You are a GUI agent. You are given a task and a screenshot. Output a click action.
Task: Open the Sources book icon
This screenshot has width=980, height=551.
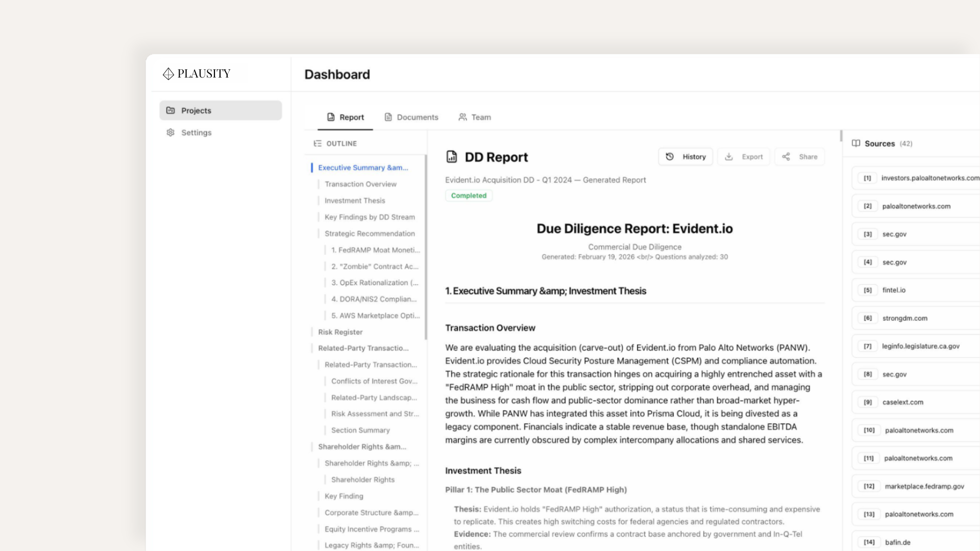[x=855, y=143]
